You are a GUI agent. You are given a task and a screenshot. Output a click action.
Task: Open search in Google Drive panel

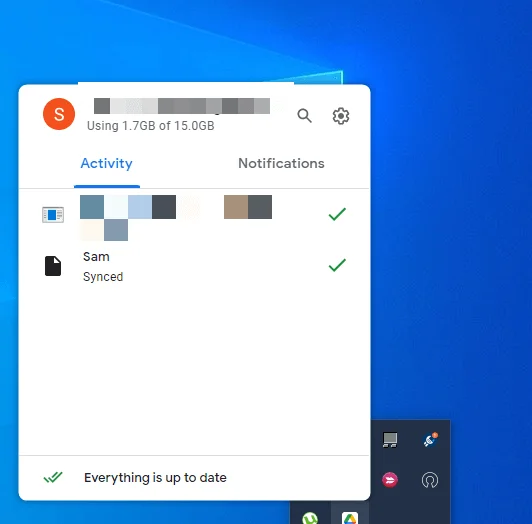click(304, 116)
